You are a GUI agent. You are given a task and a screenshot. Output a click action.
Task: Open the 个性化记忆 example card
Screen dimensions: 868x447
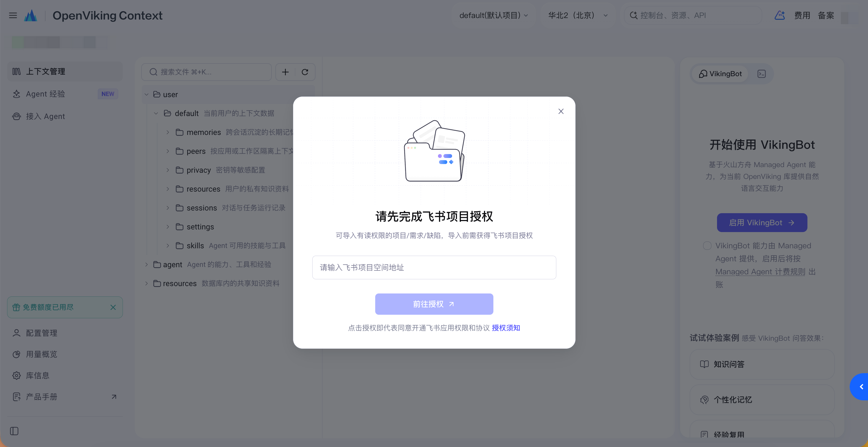coord(762,400)
